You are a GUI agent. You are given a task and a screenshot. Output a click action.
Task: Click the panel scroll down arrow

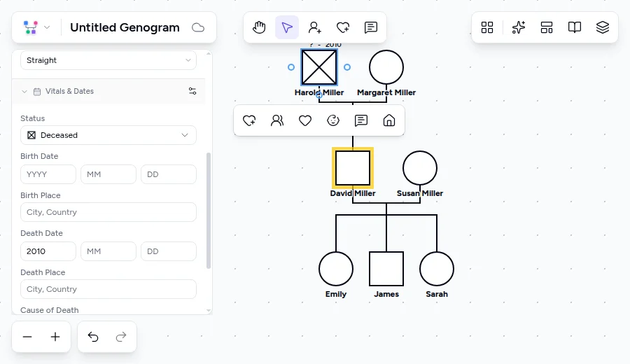[x=208, y=310]
